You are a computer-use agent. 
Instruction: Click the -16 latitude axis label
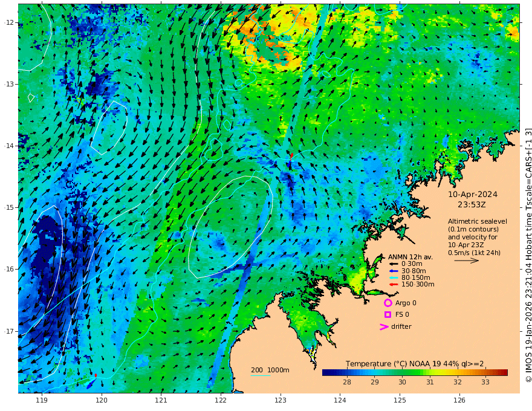[9, 269]
